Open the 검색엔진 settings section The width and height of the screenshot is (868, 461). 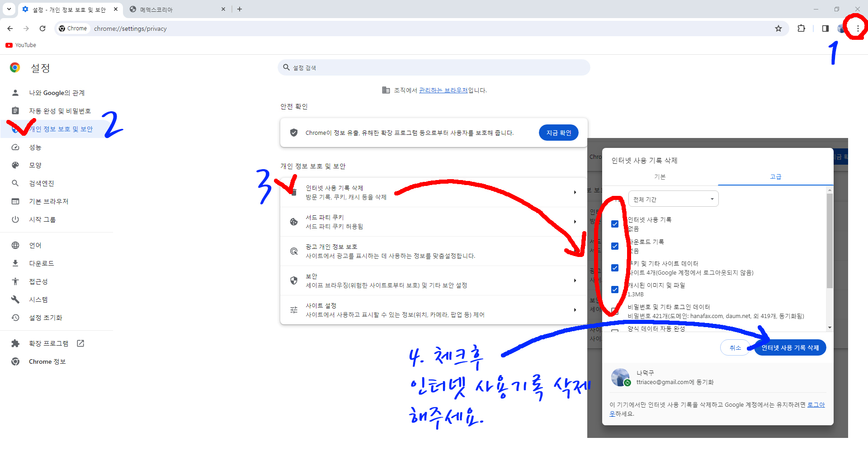coord(41,183)
